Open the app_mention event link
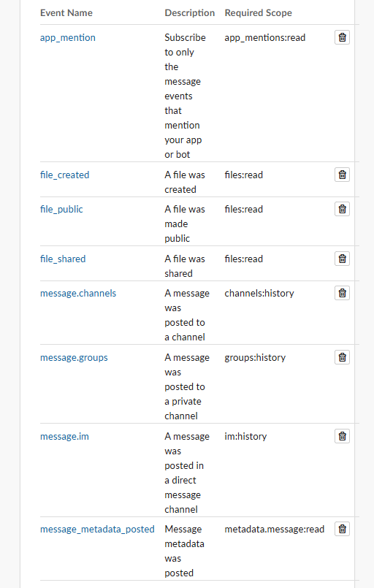 click(x=68, y=38)
